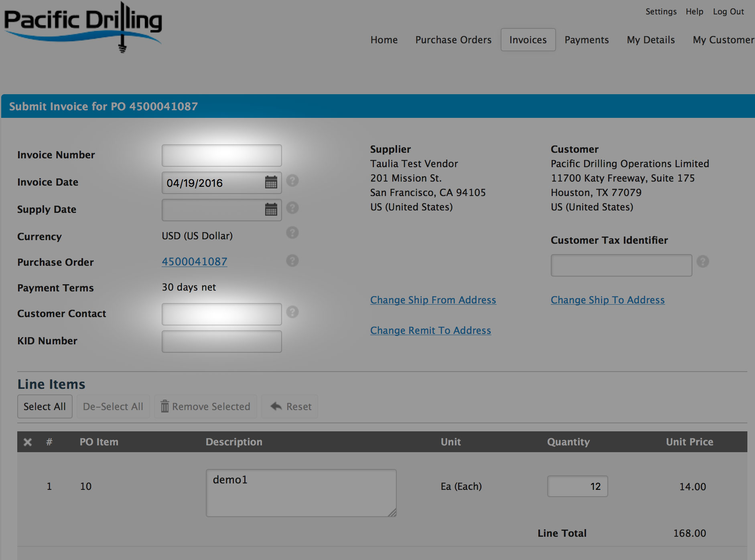Open the Payments tab
755x560 pixels.
click(x=587, y=40)
